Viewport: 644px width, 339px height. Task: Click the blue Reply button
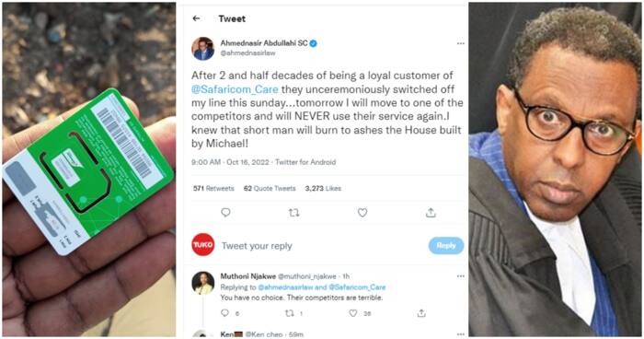pyautogui.click(x=446, y=246)
